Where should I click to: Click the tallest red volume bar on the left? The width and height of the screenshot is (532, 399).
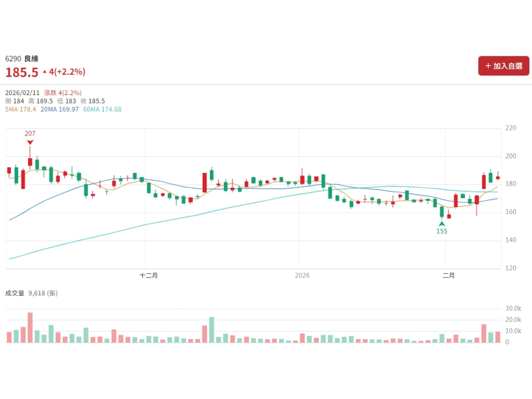point(30,328)
